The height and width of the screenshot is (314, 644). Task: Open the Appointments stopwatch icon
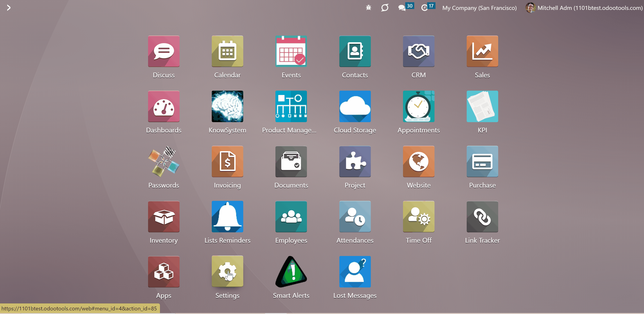pos(419,106)
